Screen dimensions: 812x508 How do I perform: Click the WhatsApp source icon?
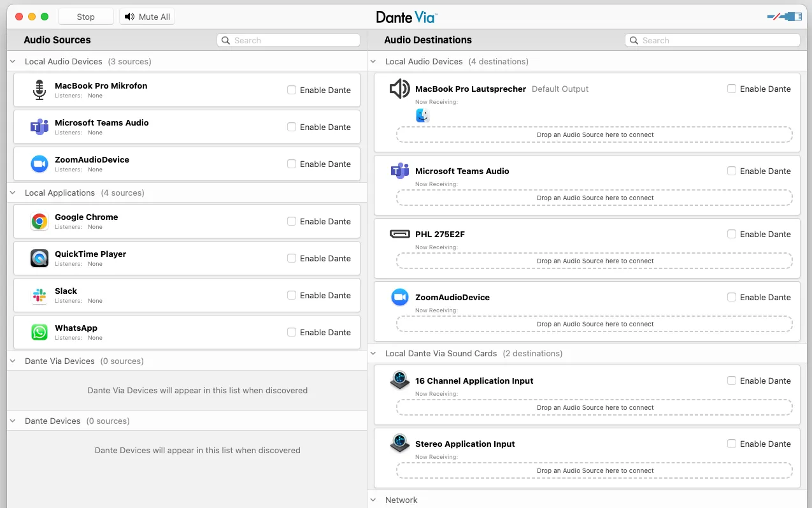coord(39,332)
